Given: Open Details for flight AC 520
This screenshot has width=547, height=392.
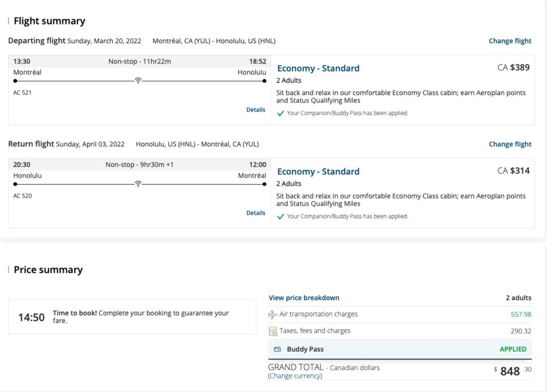Looking at the screenshot, I should 255,213.
